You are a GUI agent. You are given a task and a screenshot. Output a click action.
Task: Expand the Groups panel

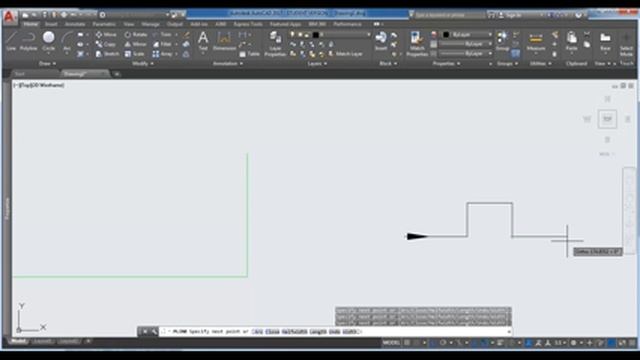507,64
